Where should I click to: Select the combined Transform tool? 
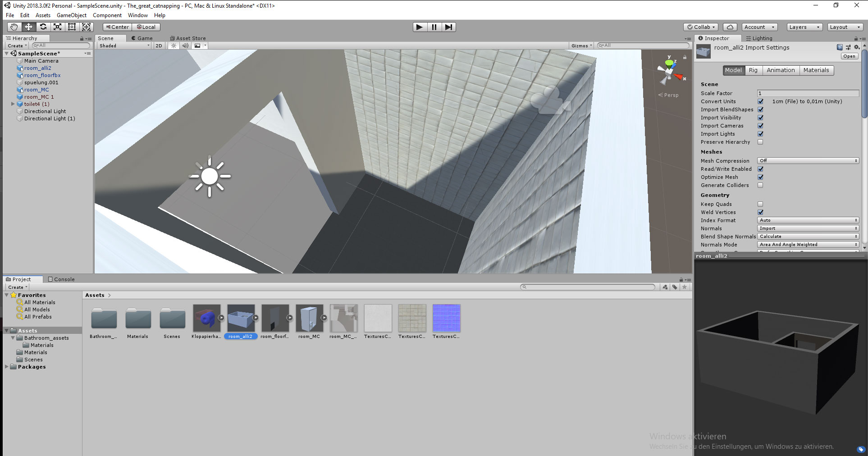point(86,27)
